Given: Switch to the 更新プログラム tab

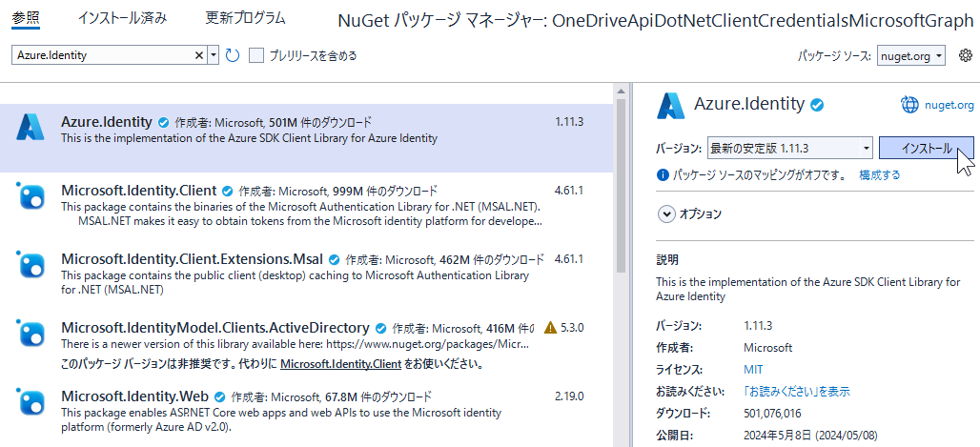Looking at the screenshot, I should tap(246, 18).
